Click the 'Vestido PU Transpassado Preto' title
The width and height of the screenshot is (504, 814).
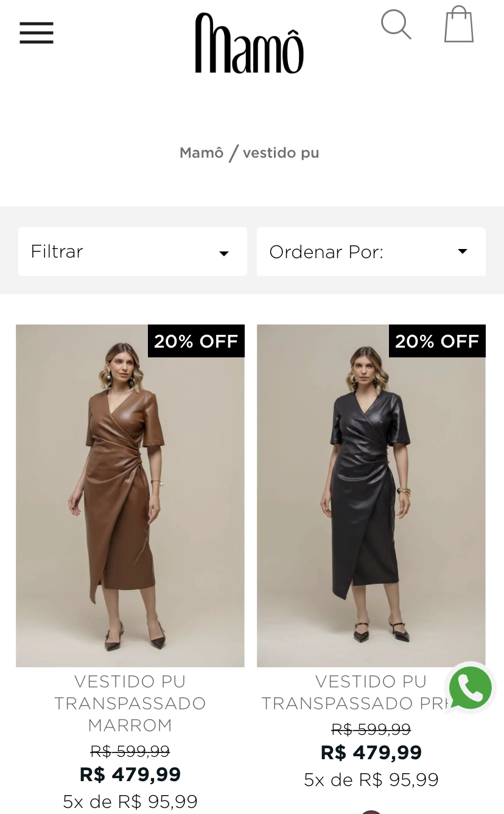353,692
